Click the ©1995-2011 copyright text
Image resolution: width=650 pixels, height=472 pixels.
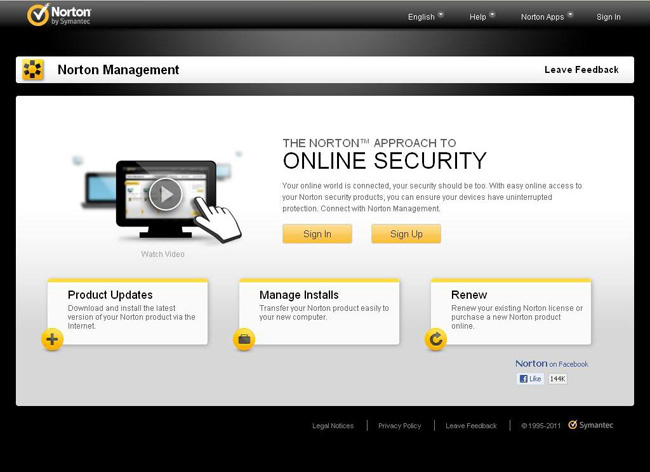click(x=541, y=426)
